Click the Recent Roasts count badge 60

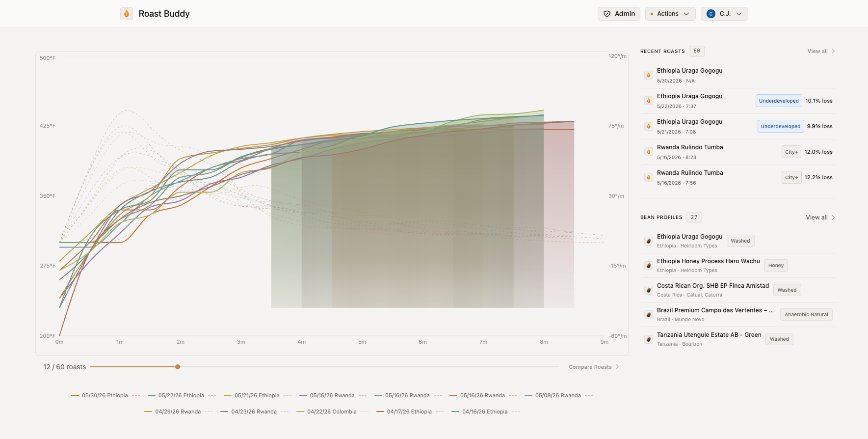pos(697,51)
